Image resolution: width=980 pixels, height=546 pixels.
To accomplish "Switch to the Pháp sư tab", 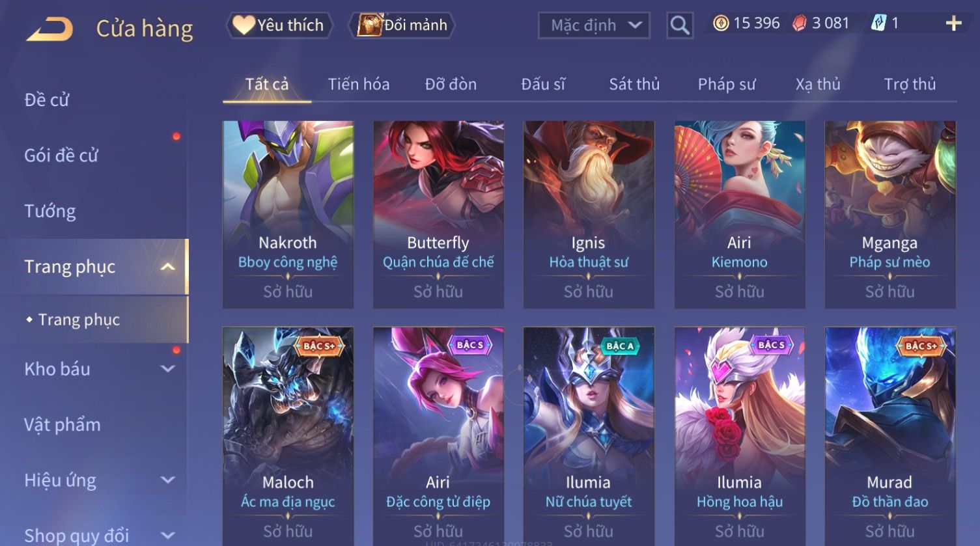I will point(727,84).
